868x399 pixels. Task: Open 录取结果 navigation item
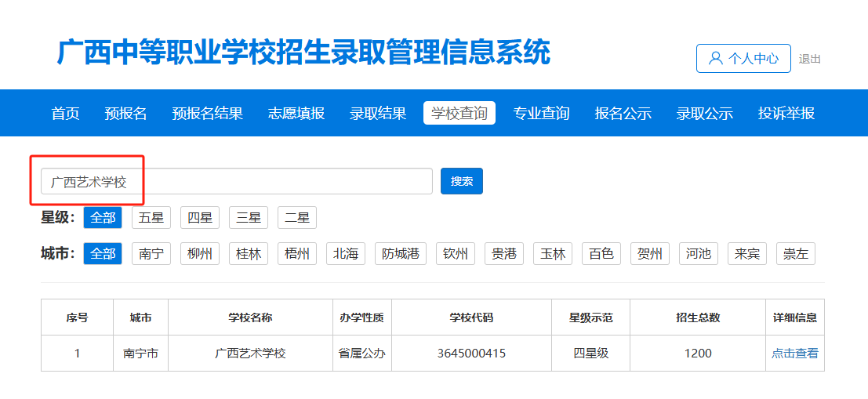point(377,113)
